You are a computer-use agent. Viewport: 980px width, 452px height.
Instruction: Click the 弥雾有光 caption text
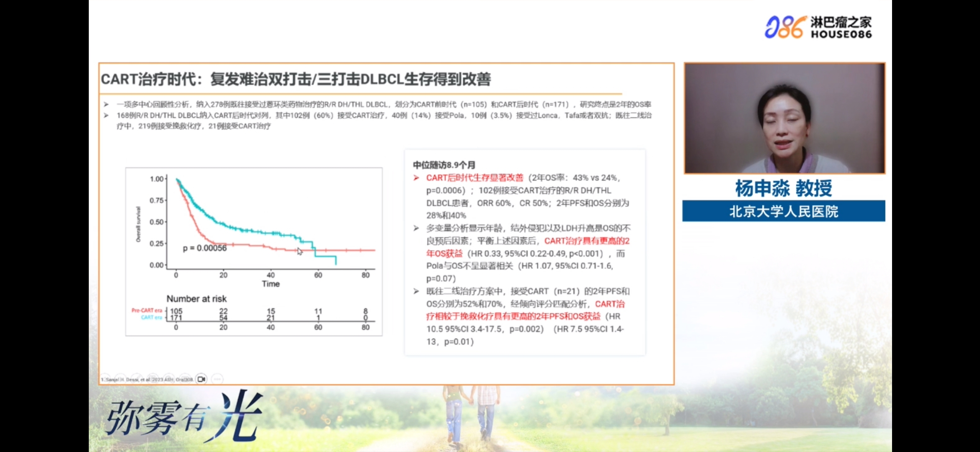(x=184, y=416)
